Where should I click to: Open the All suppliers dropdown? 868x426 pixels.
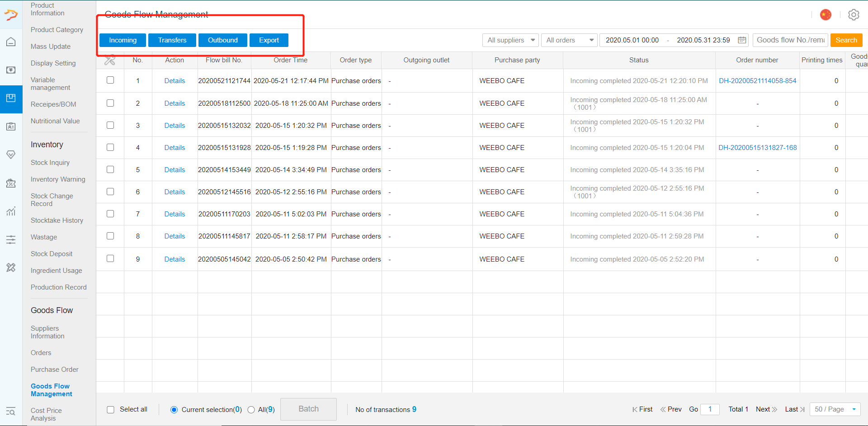pos(510,40)
